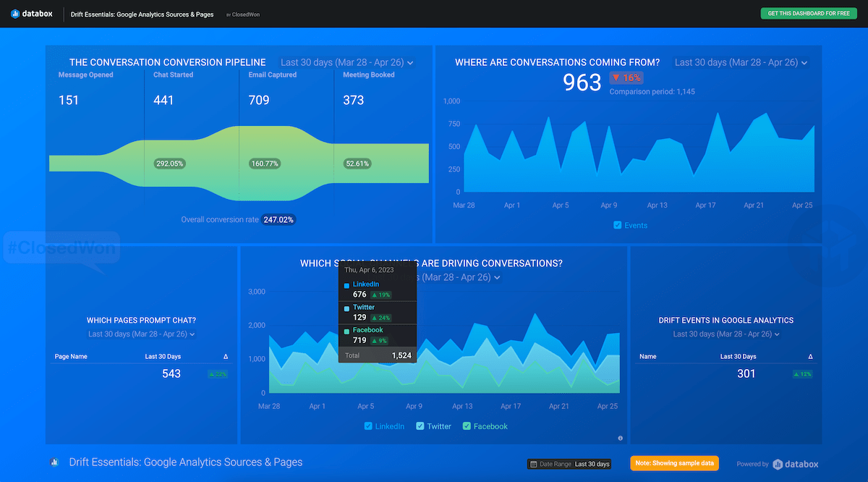Click the dashboard title in the header

(x=142, y=14)
